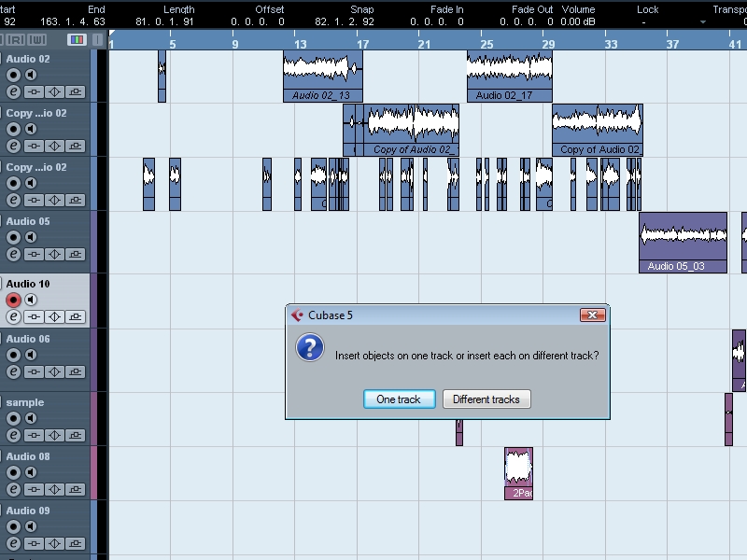The image size is (747, 560).
Task: Click sends state button on Audio 10
Action: click(76, 316)
